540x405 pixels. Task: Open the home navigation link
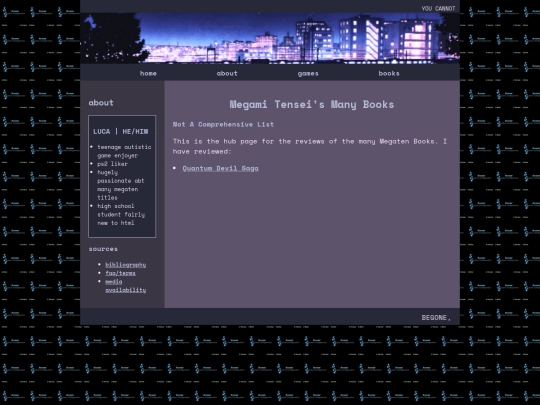pos(148,73)
